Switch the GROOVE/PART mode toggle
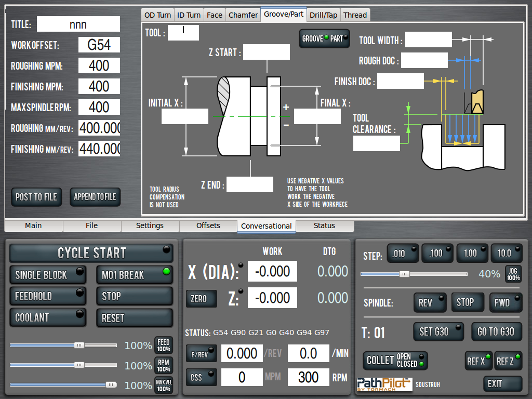This screenshot has width=532, height=399. 324,38
